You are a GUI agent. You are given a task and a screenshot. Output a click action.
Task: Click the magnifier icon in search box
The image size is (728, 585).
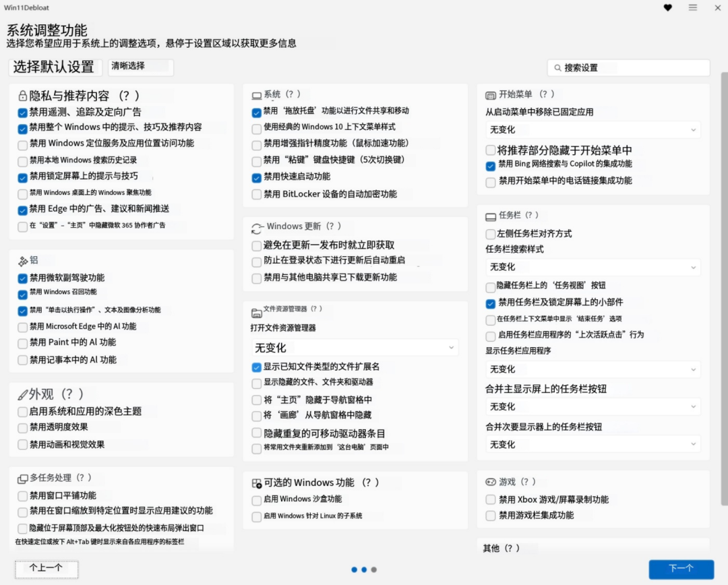pyautogui.click(x=557, y=67)
